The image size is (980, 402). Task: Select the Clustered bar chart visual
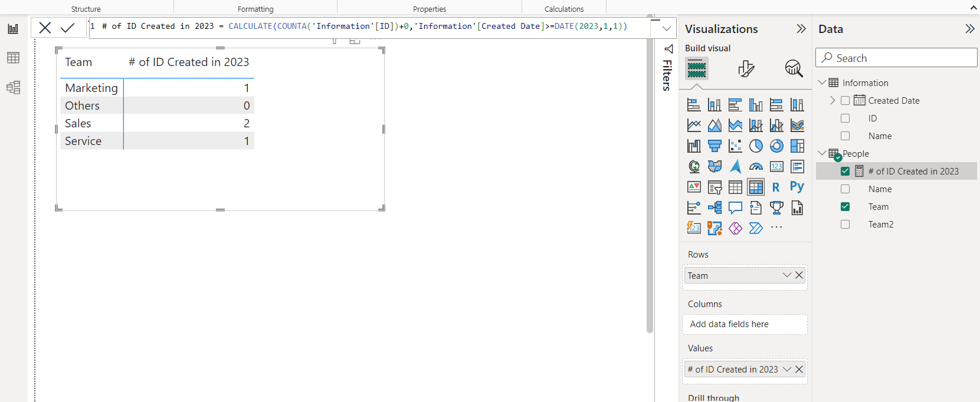coord(735,105)
